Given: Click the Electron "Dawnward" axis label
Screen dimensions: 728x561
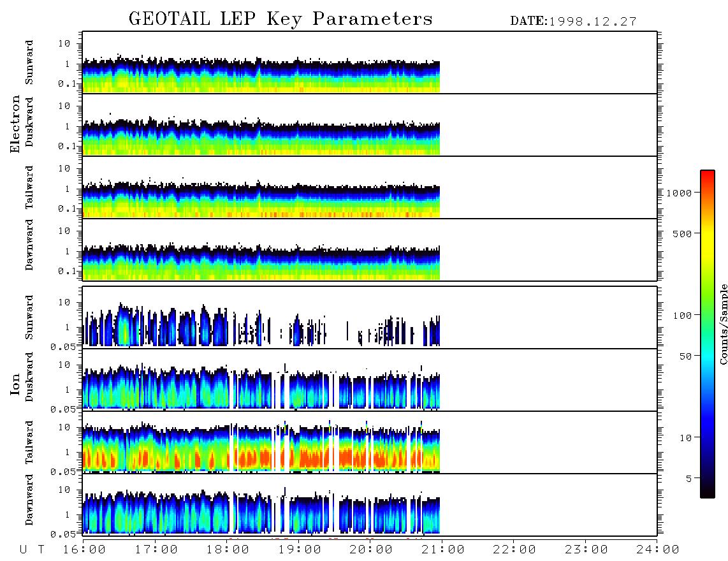Looking at the screenshot, I should click(x=29, y=245).
